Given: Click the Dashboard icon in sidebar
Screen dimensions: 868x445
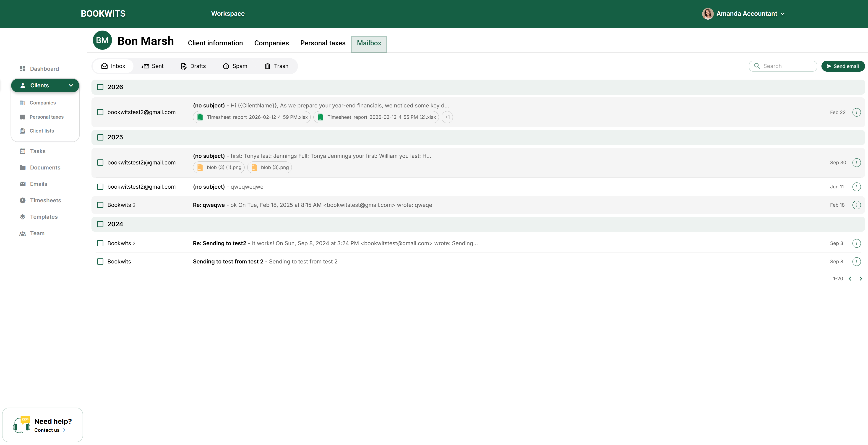Looking at the screenshot, I should tap(23, 69).
